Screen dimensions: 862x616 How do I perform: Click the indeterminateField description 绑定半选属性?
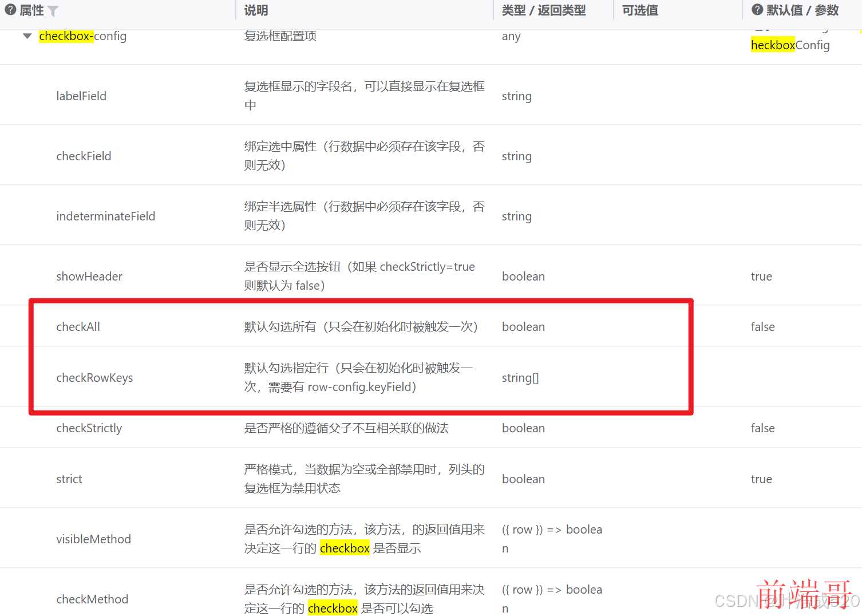(x=365, y=216)
